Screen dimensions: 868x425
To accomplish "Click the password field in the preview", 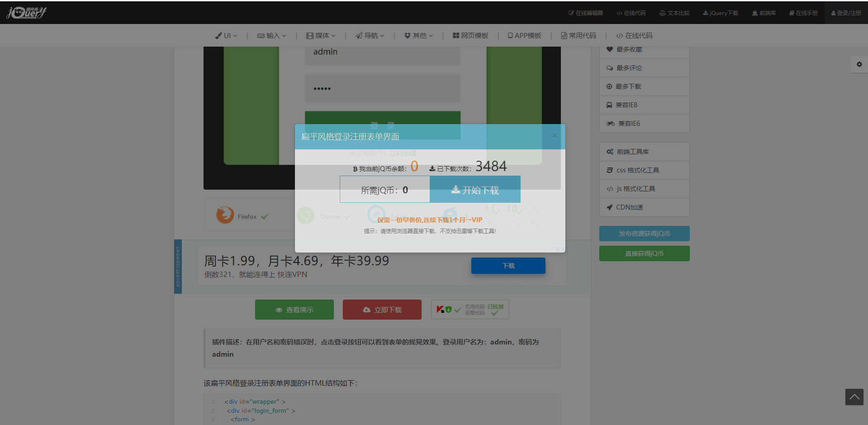I will click(383, 88).
